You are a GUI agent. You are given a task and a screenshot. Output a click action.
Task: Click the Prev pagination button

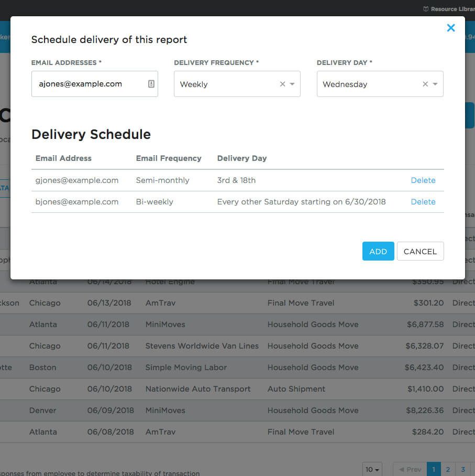[x=410, y=469]
